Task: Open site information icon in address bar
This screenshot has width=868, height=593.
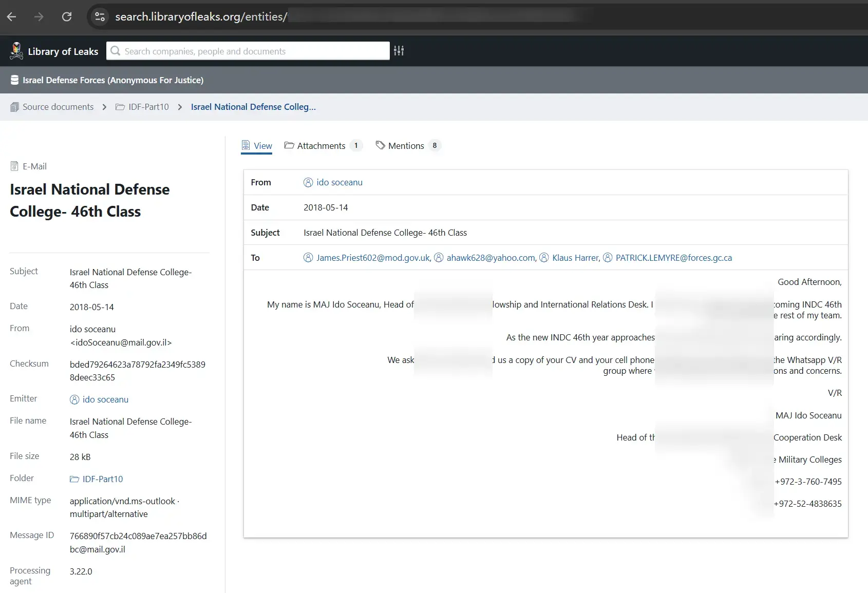Action: (x=100, y=17)
